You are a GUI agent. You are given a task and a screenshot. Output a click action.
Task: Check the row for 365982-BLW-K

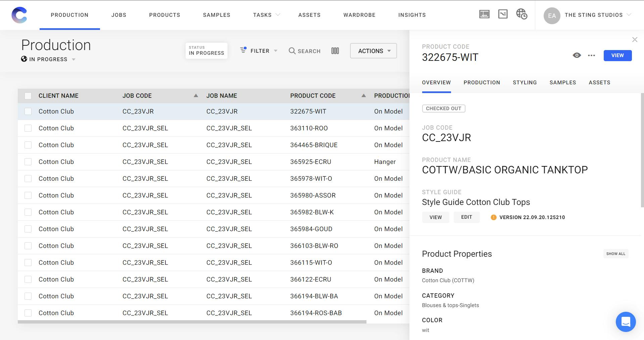coord(28,212)
